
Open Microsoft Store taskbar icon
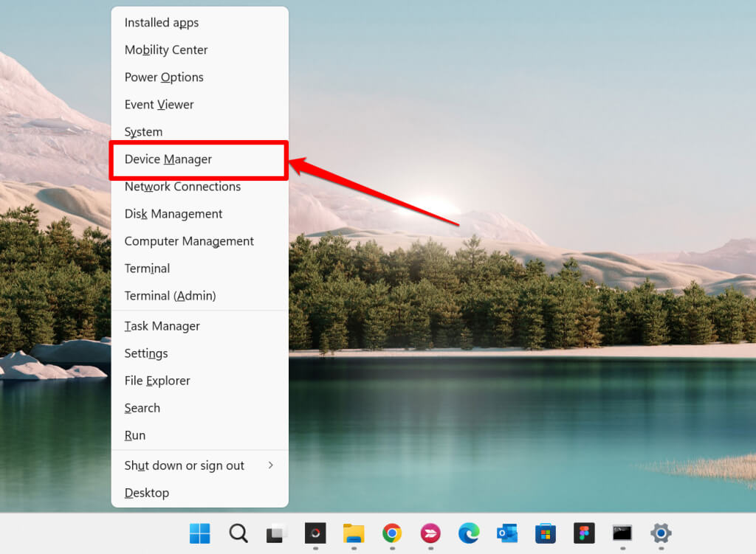546,533
